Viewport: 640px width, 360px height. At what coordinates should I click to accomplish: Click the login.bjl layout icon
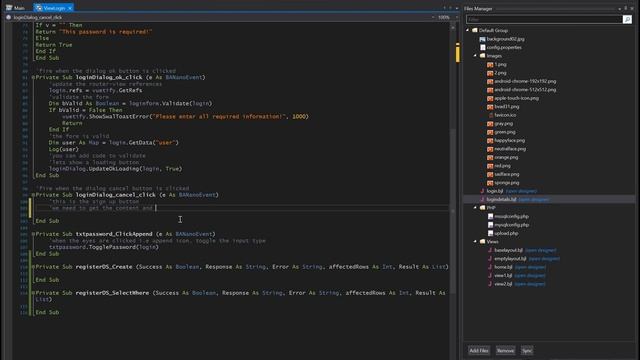482,191
